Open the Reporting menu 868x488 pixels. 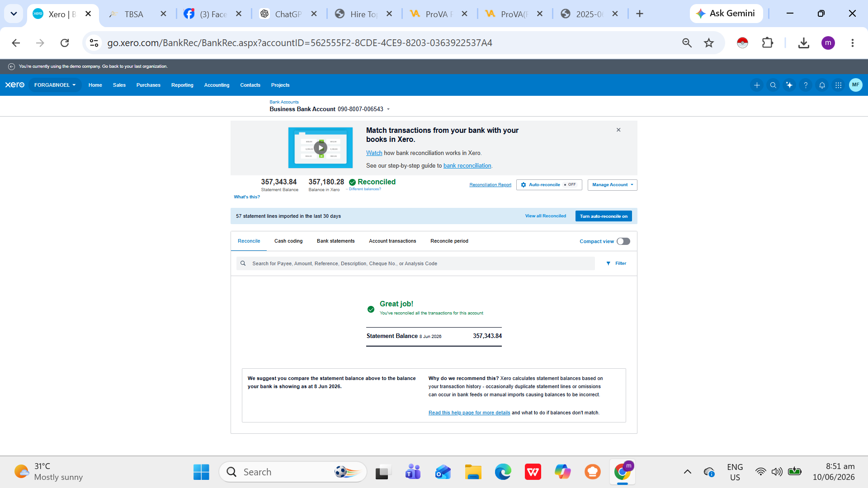[x=182, y=85]
